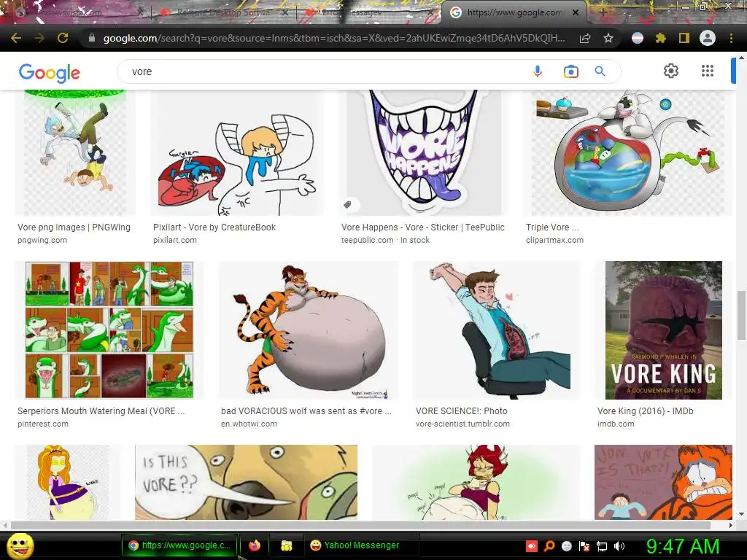The image size is (747, 560).
Task: View site info via the lock icon
Action: 92,38
